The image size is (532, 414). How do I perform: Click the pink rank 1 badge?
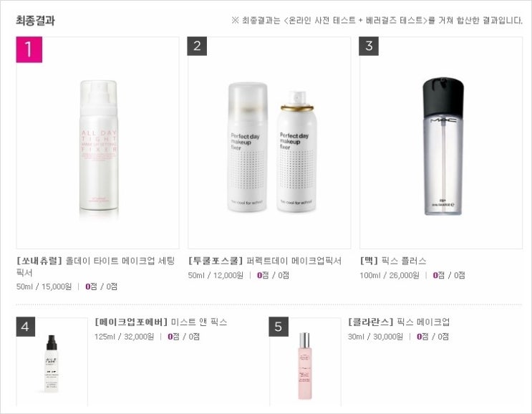pyautogui.click(x=29, y=49)
